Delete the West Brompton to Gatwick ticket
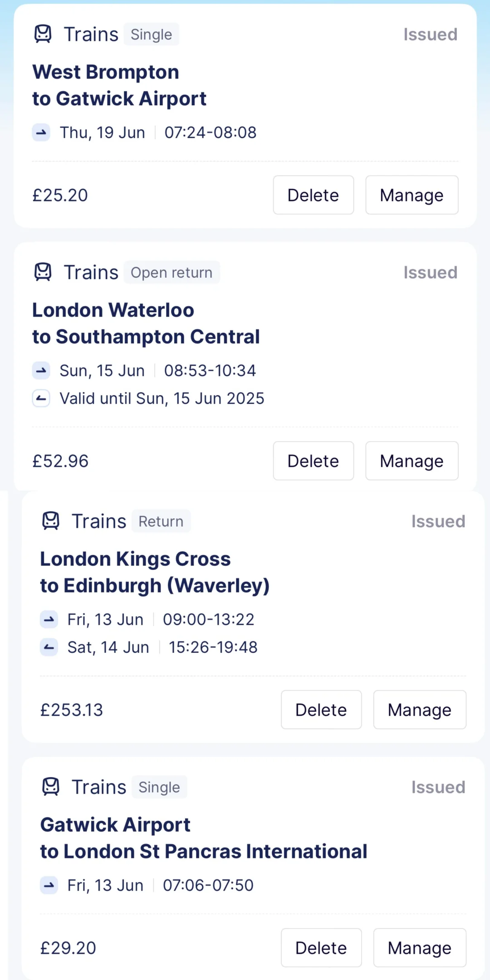 313,195
